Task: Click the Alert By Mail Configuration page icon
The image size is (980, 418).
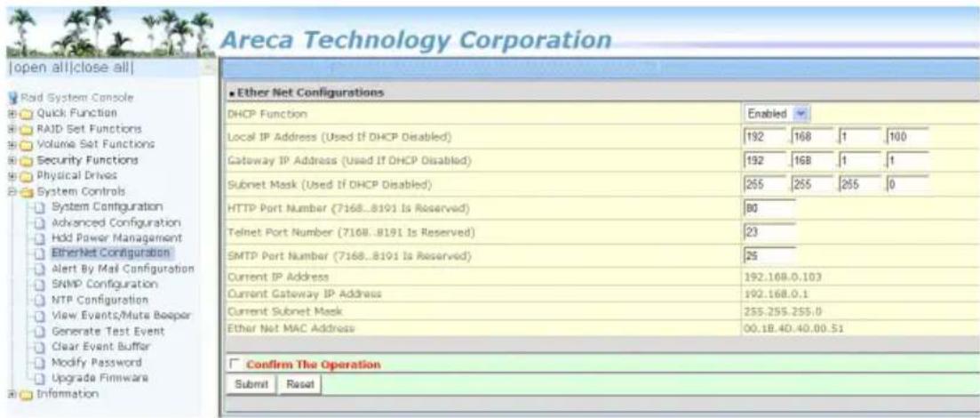Action: point(40,269)
